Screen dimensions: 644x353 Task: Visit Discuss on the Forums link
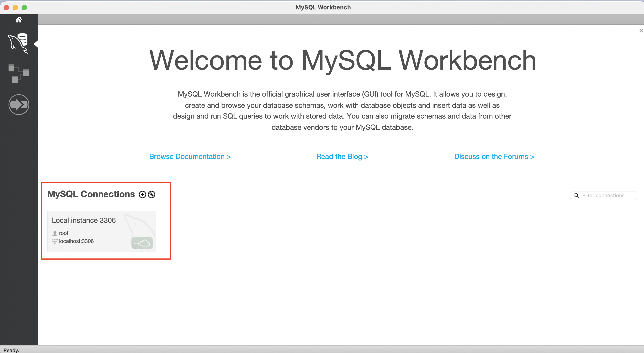pos(494,156)
